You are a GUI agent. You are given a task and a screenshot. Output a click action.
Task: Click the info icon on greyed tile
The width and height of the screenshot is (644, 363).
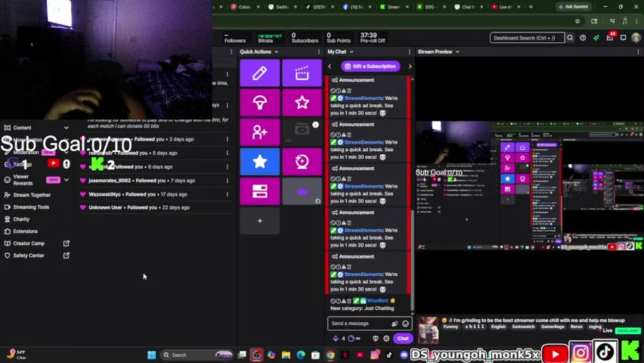pos(315,125)
